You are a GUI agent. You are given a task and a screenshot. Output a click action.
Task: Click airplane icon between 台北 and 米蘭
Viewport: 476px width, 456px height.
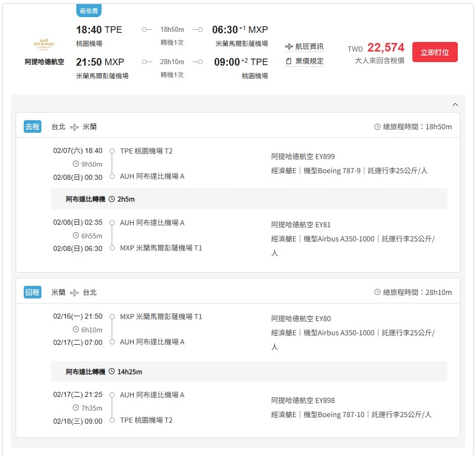click(74, 127)
